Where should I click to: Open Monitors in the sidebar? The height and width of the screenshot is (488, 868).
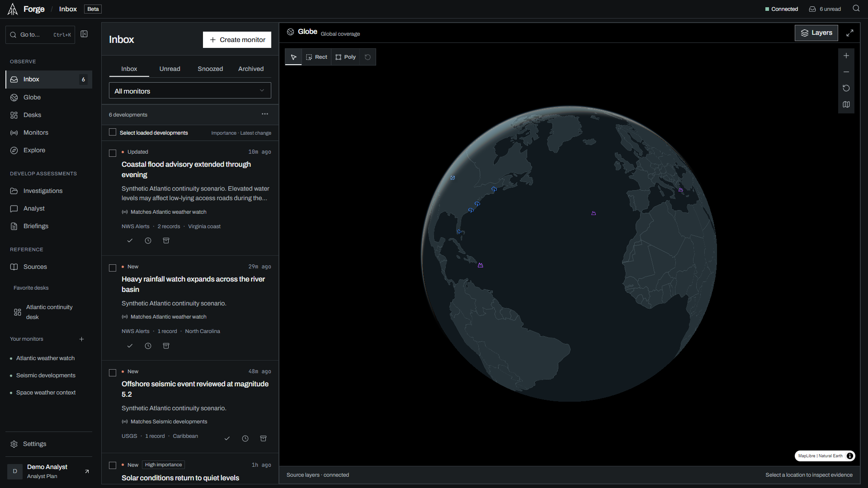pyautogui.click(x=49, y=133)
